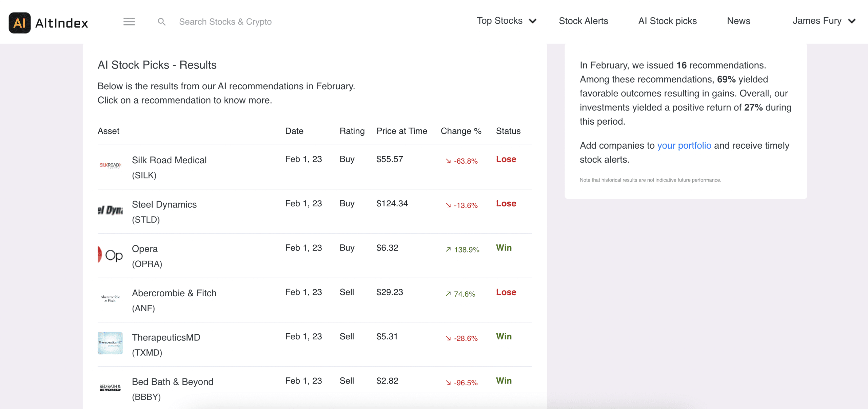Expand the Top Stocks dropdown
Viewport: 868px width, 409px height.
tap(506, 21)
